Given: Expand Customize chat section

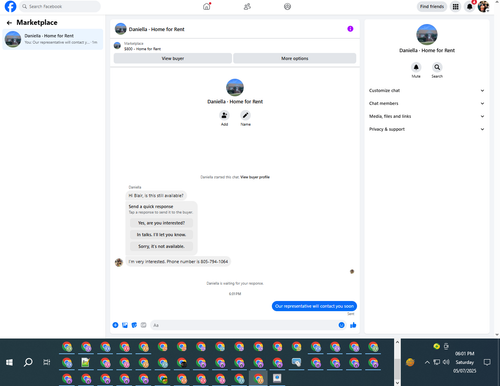Looking at the screenshot, I should (426, 91).
